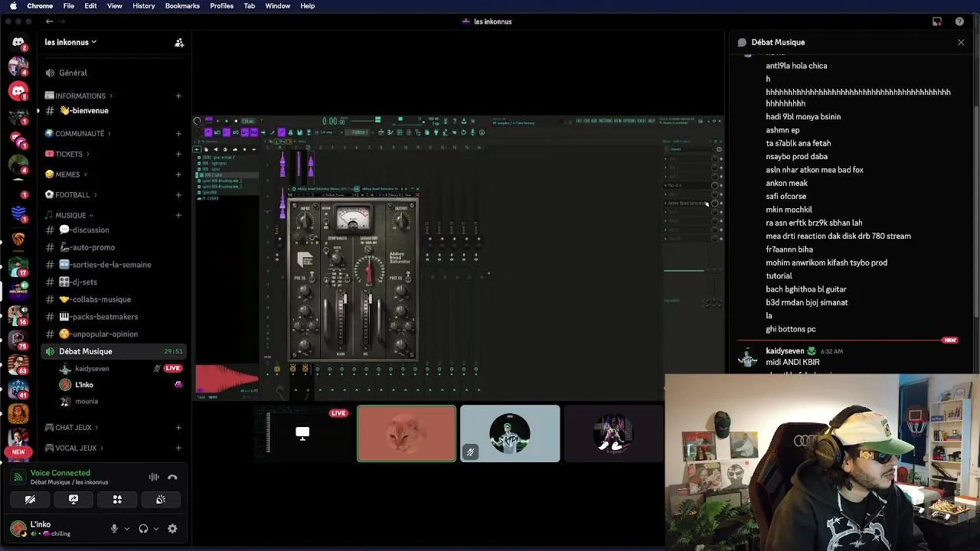
Task: Open the auto-promo channel
Action: (113, 247)
